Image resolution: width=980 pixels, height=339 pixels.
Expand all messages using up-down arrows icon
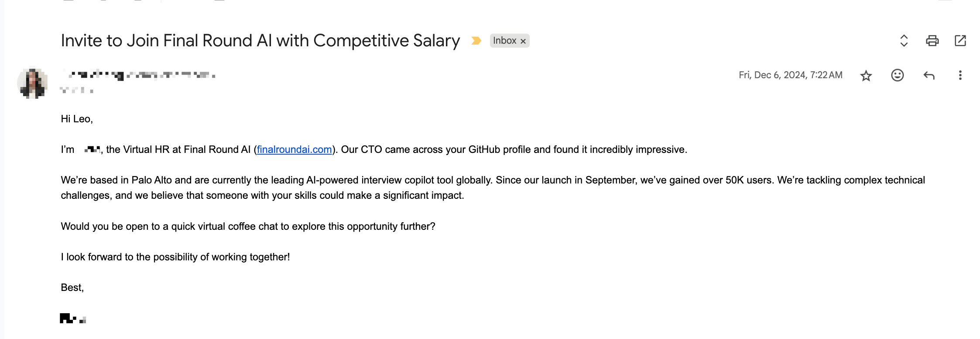pyautogui.click(x=904, y=41)
